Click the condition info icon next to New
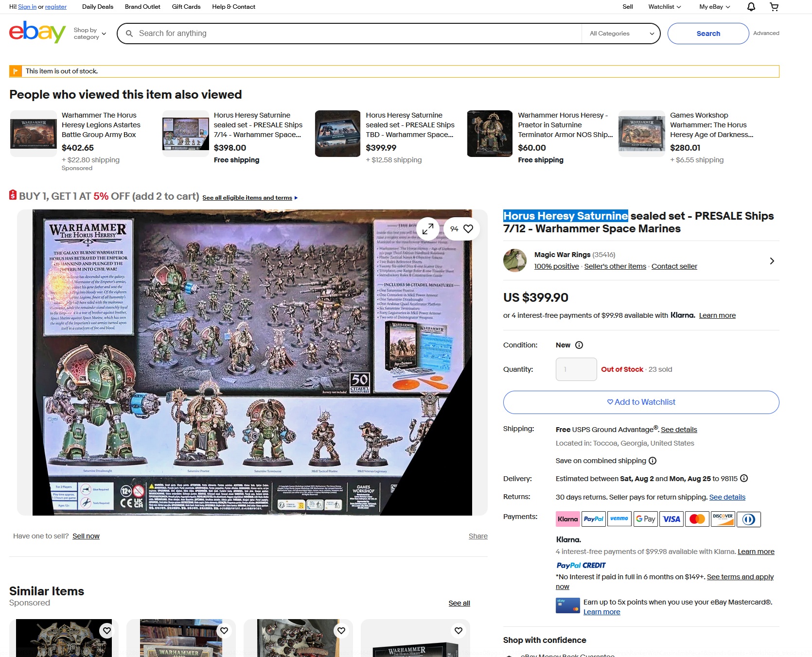Viewport: 812px width, 657px height. click(x=579, y=345)
